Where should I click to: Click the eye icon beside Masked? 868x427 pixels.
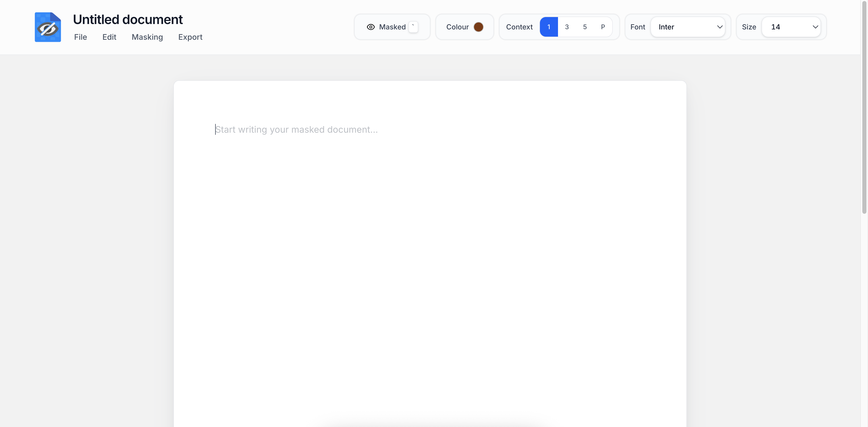pyautogui.click(x=371, y=27)
